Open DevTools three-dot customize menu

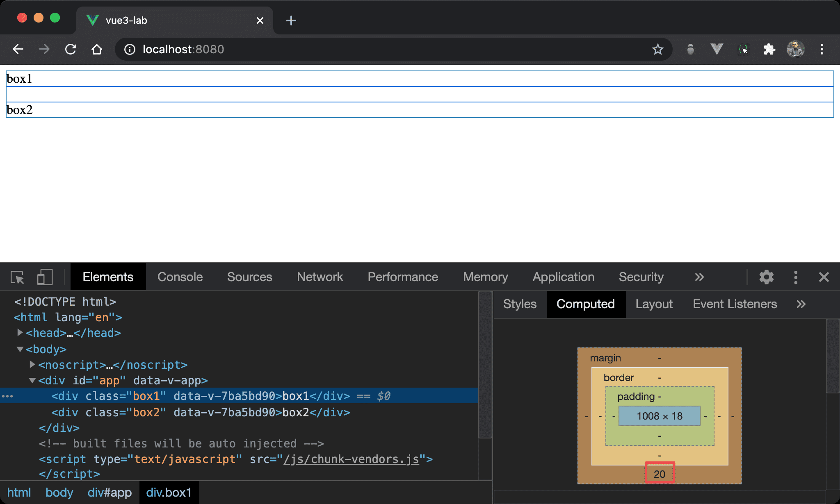[796, 277]
